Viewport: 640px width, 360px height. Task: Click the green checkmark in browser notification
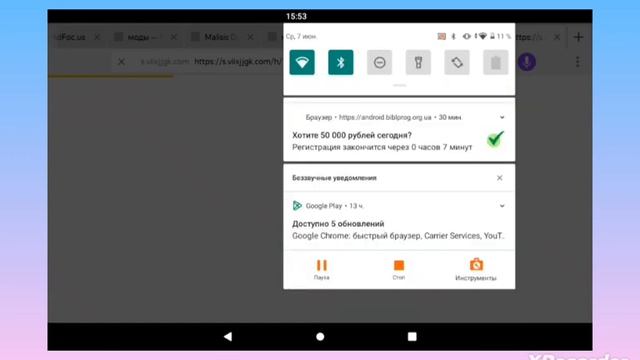(496, 139)
